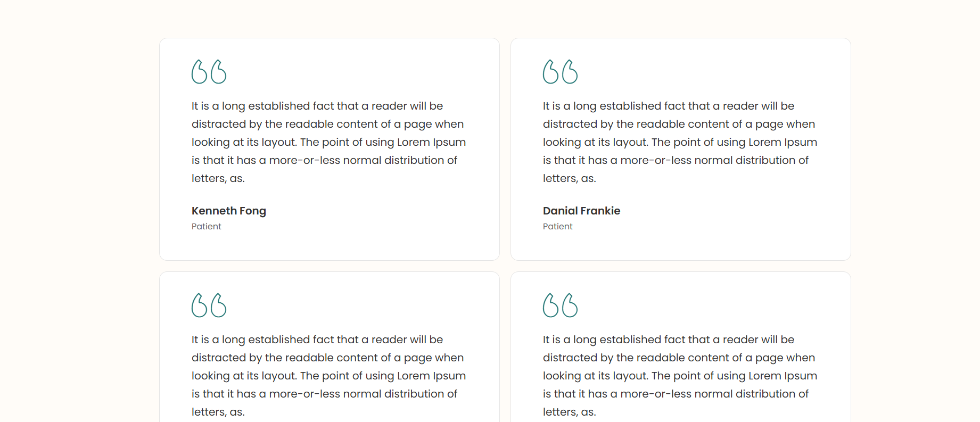Select the name Danial Frankie

tap(581, 211)
